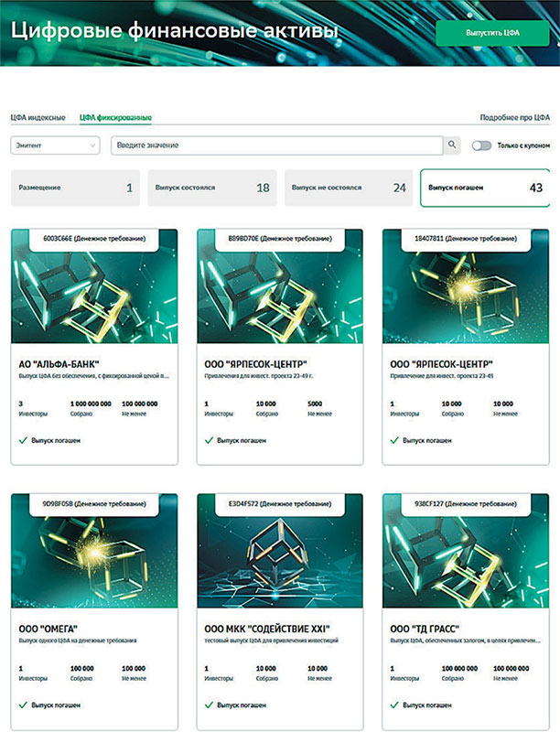Toggle the 'Только с купоном' switch
The height and width of the screenshot is (732, 560).
click(x=481, y=145)
